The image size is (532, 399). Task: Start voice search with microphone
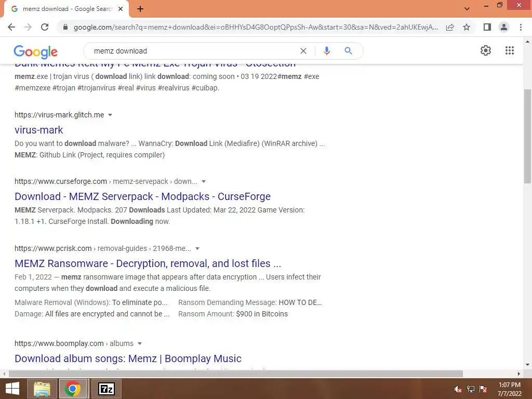click(x=326, y=51)
